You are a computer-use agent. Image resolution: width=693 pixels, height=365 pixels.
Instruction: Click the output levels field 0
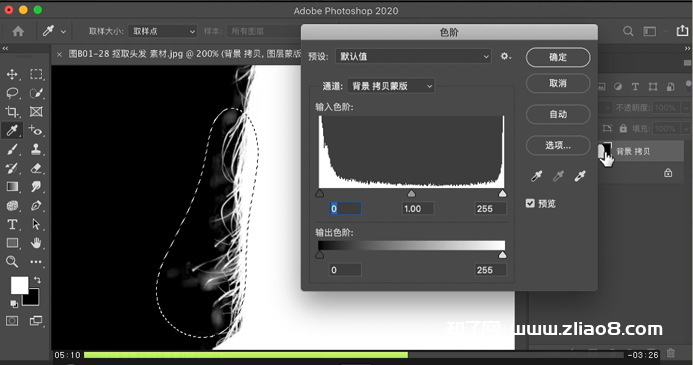[x=345, y=270]
